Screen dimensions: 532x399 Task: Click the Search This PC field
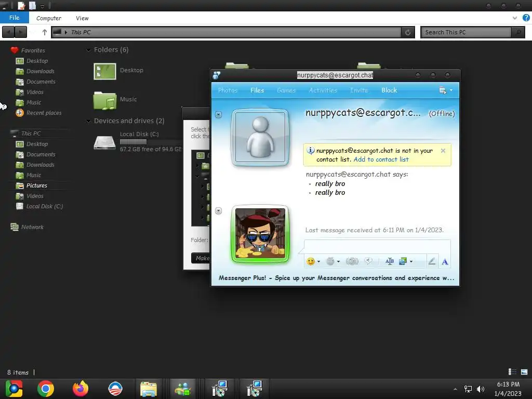466,32
